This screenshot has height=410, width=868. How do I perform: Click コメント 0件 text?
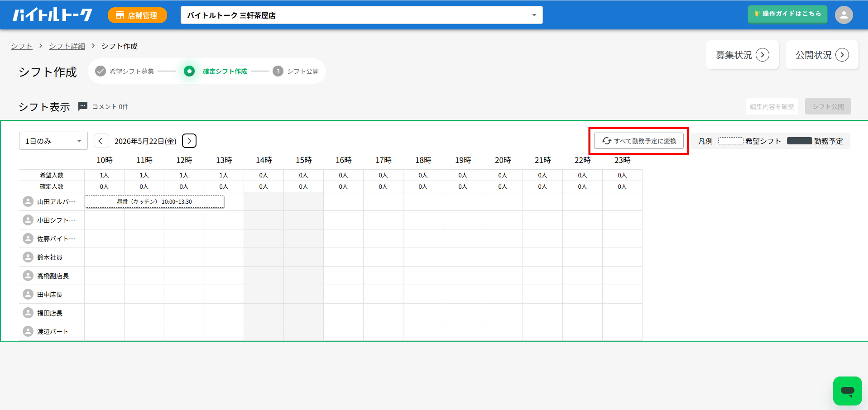[x=110, y=107]
